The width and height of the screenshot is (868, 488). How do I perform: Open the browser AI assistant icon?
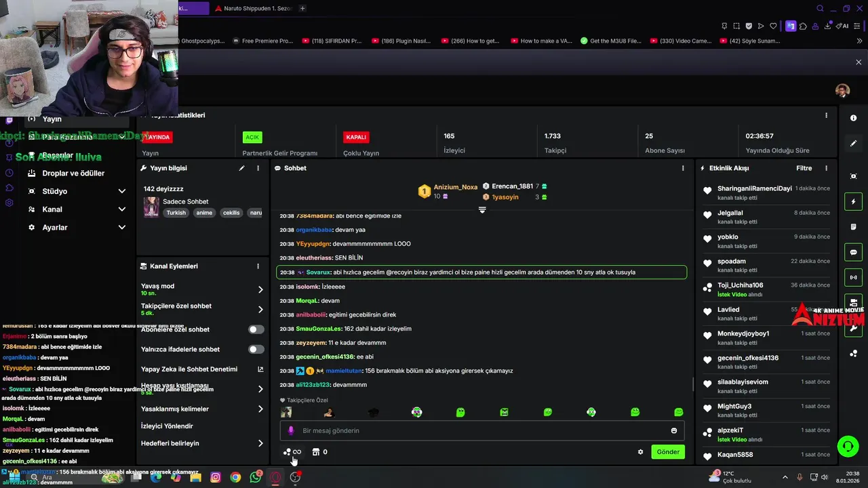[842, 26]
